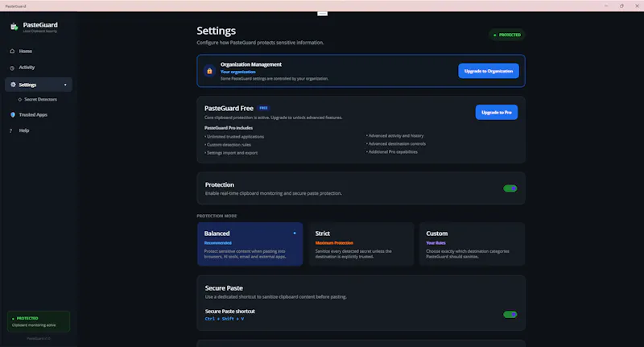The image size is (644, 347).
Task: Select Balanced protection mode
Action: pos(250,244)
